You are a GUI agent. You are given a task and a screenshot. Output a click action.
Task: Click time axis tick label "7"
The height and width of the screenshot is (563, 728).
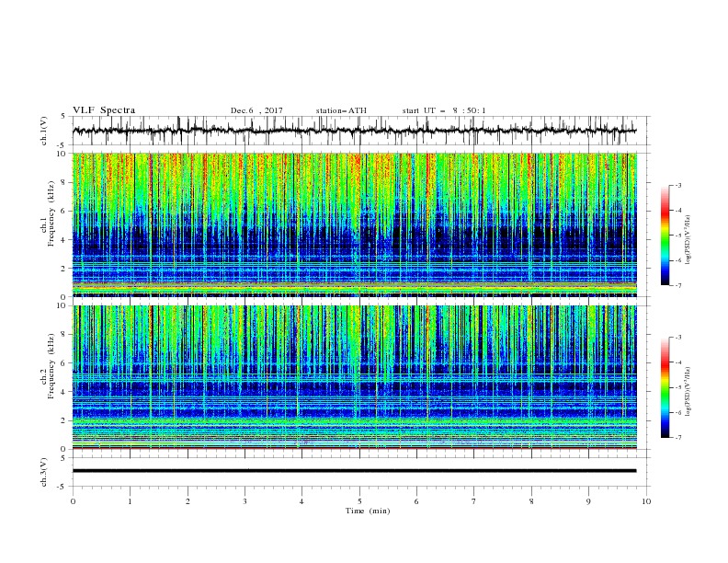(x=474, y=501)
